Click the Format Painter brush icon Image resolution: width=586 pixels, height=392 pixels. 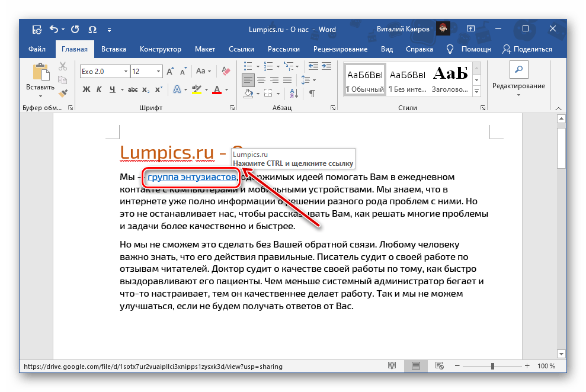pyautogui.click(x=63, y=93)
